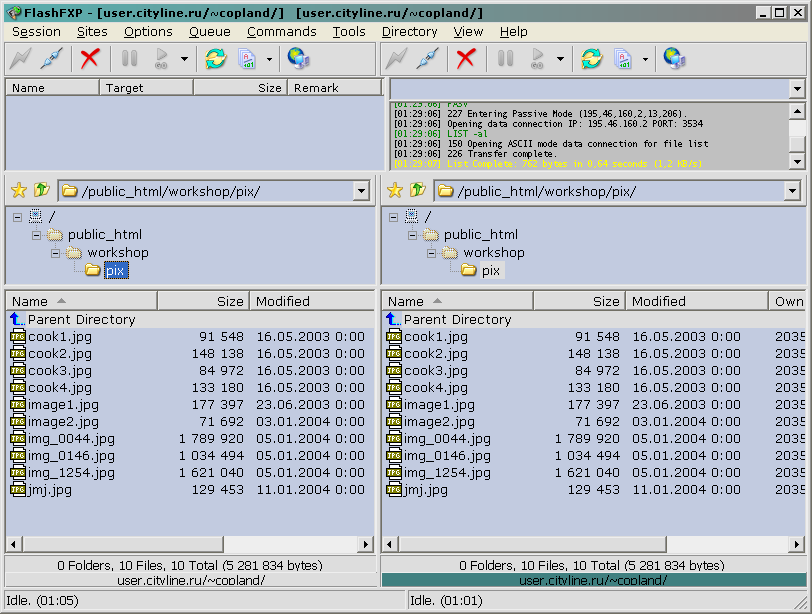812x614 pixels.
Task: Click the right pane globe icon
Action: (x=674, y=59)
